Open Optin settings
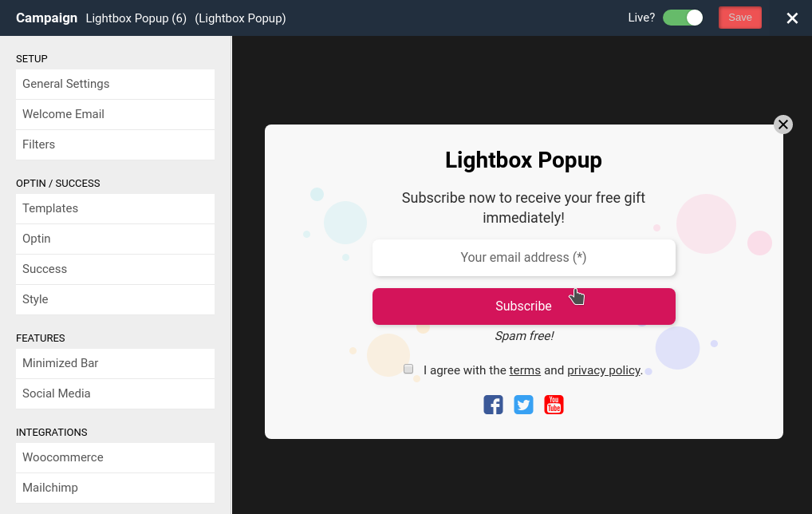 (x=115, y=239)
